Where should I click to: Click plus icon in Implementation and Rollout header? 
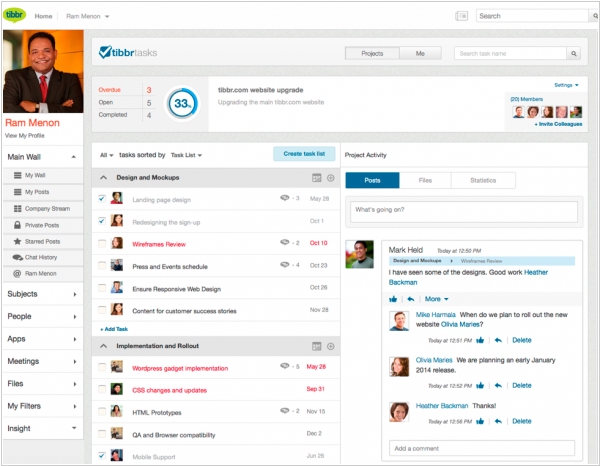pyautogui.click(x=331, y=346)
